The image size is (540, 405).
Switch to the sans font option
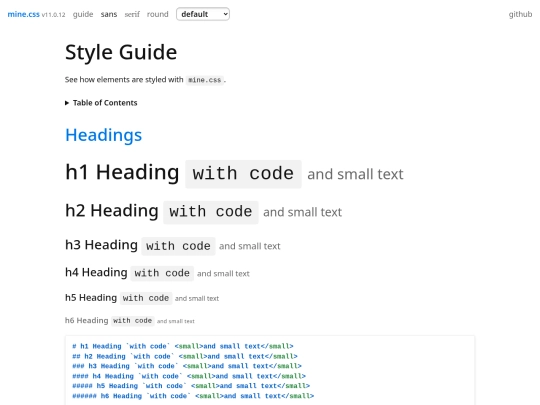pyautogui.click(x=109, y=14)
